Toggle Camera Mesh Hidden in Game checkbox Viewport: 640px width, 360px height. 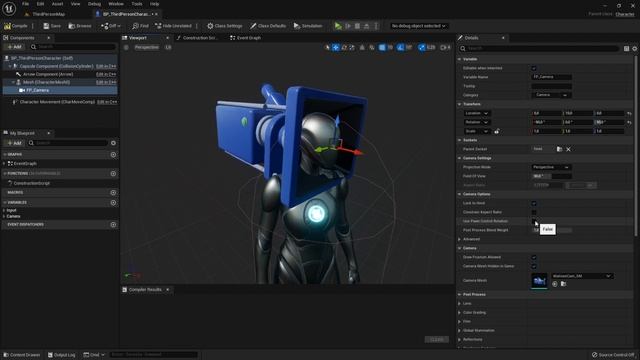(x=534, y=266)
